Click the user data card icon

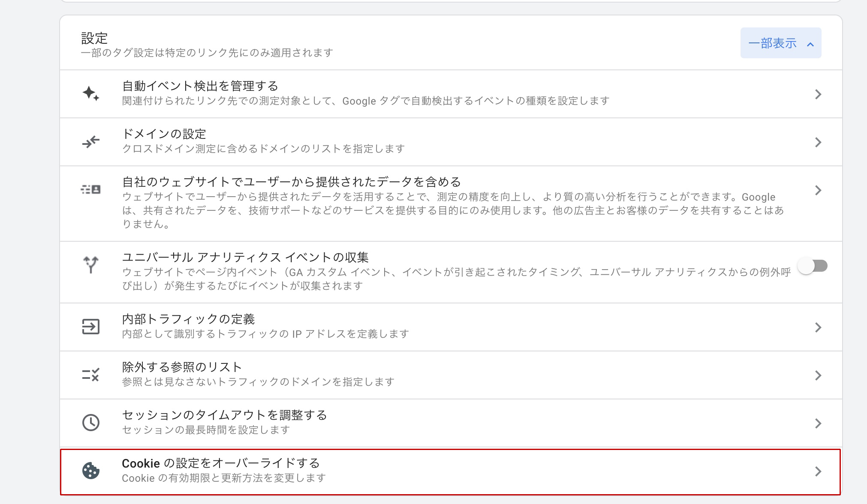(x=91, y=189)
